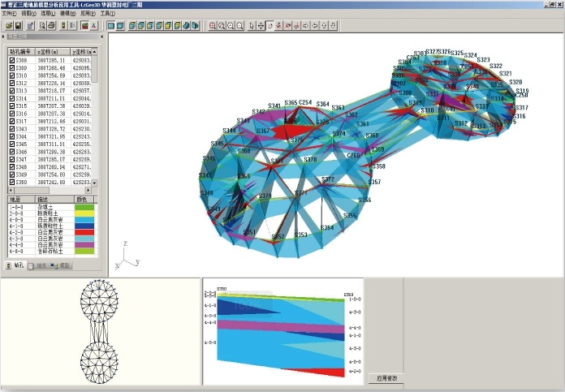Switch to the 模型 tab
Screen dimensions: 565x392
pyautogui.click(x=62, y=265)
